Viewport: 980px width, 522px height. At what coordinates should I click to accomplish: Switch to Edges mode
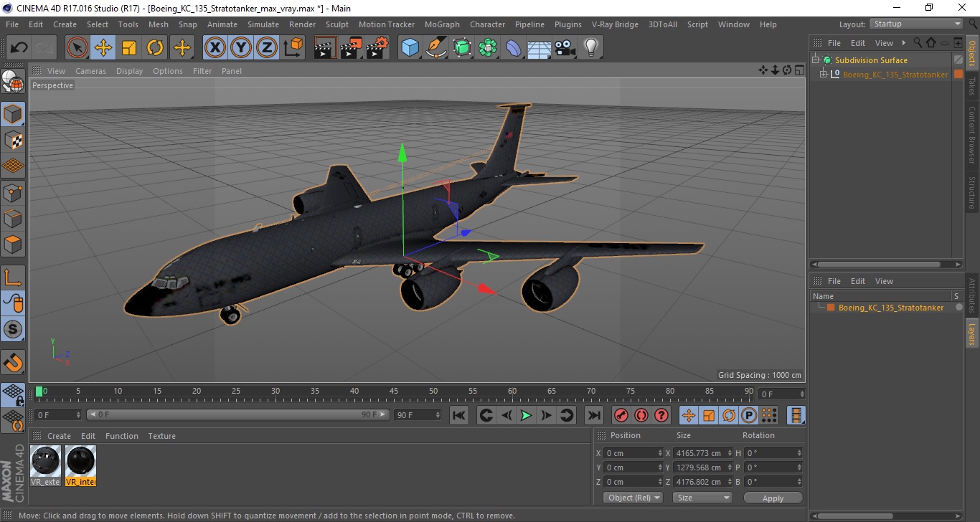click(x=13, y=218)
